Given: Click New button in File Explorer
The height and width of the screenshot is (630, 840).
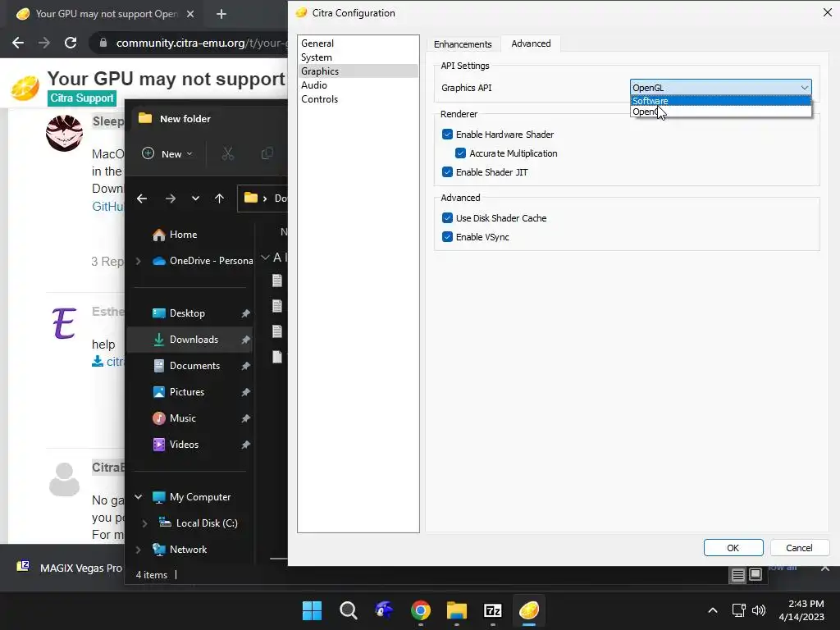Looking at the screenshot, I should coord(167,153).
